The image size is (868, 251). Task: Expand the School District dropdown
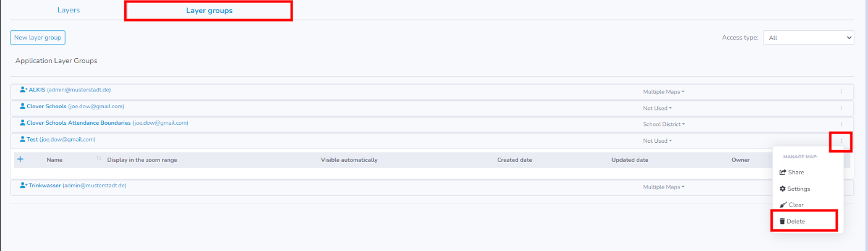[x=664, y=124]
